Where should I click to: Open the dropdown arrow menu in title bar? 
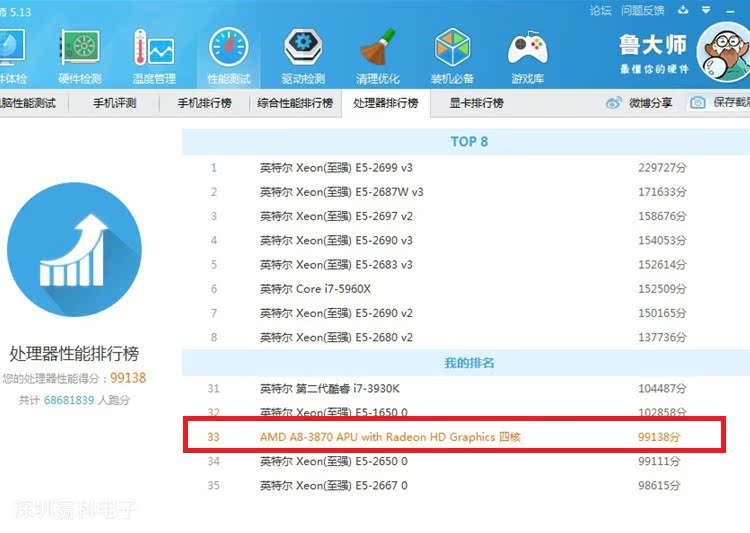point(706,10)
